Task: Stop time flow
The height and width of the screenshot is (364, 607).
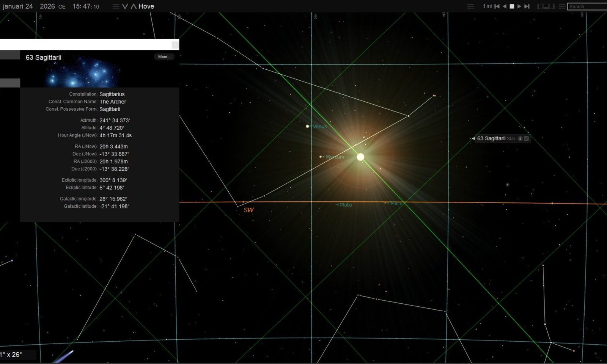Action: pyautogui.click(x=512, y=6)
